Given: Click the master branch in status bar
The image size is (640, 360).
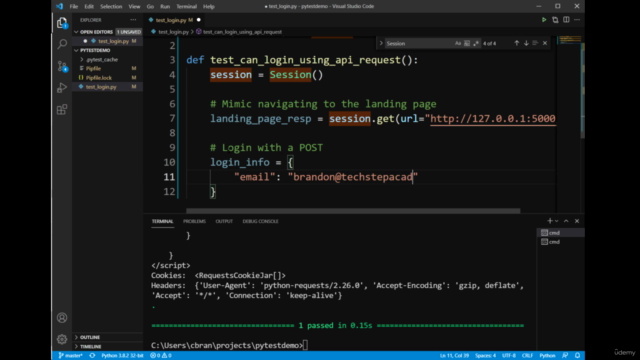Looking at the screenshot, I should click(x=70, y=356).
